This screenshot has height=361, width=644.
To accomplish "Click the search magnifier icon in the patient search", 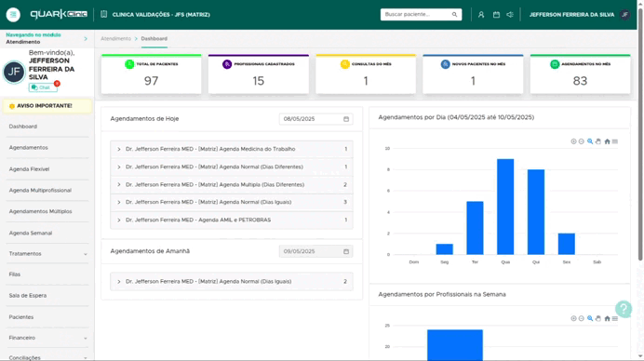I will click(454, 14).
